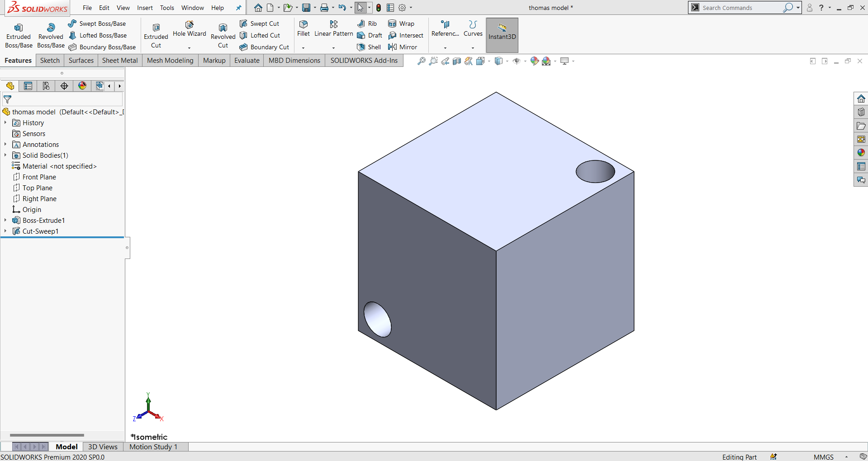Click the Previous View icon
The width and height of the screenshot is (868, 461).
pyautogui.click(x=445, y=61)
